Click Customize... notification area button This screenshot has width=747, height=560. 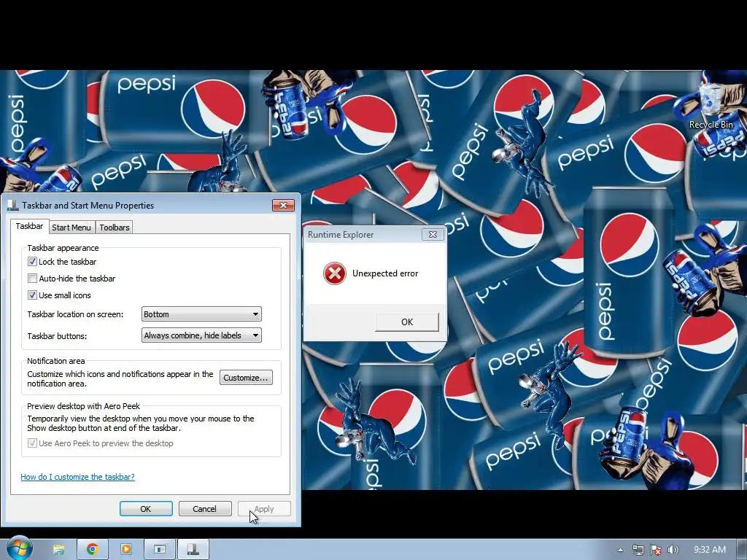pos(246,378)
